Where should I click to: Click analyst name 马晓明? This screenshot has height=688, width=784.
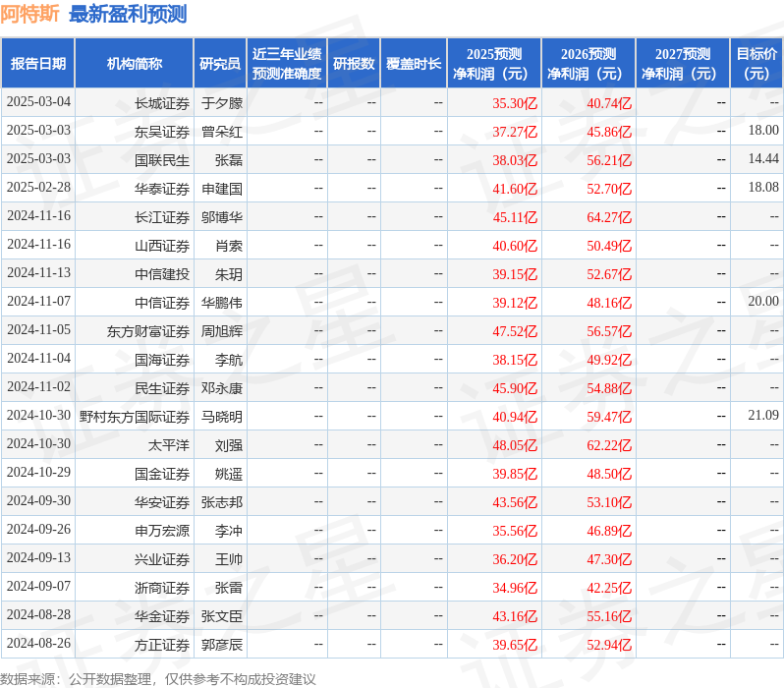click(222, 418)
